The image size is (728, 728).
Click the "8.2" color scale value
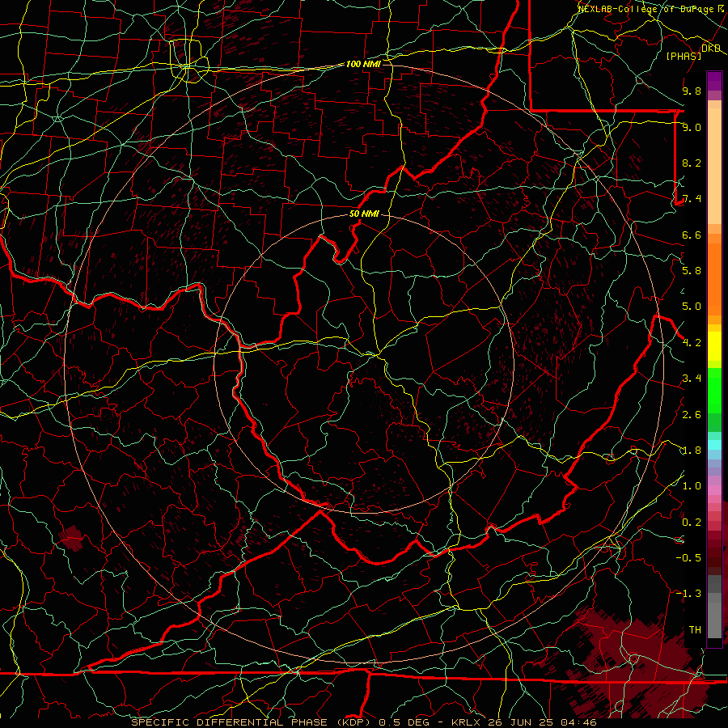692,163
